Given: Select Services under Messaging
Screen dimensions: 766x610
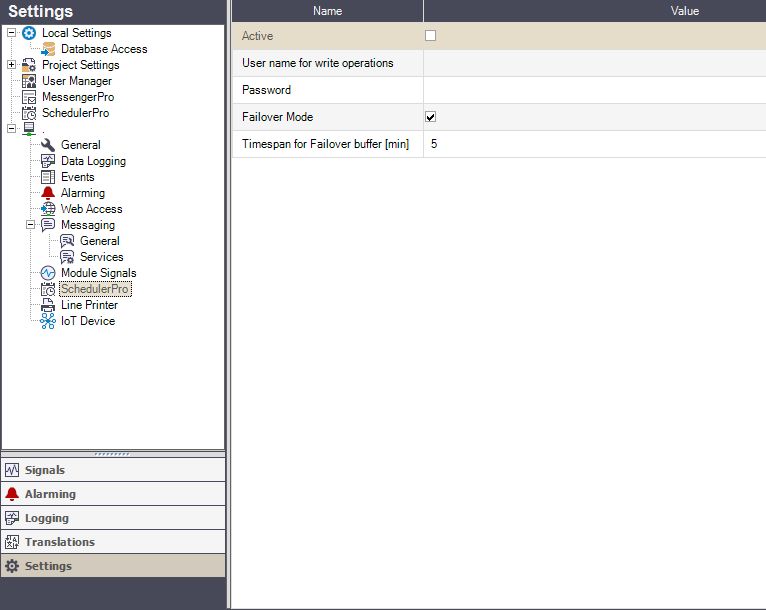Looking at the screenshot, I should pyautogui.click(x=102, y=257).
